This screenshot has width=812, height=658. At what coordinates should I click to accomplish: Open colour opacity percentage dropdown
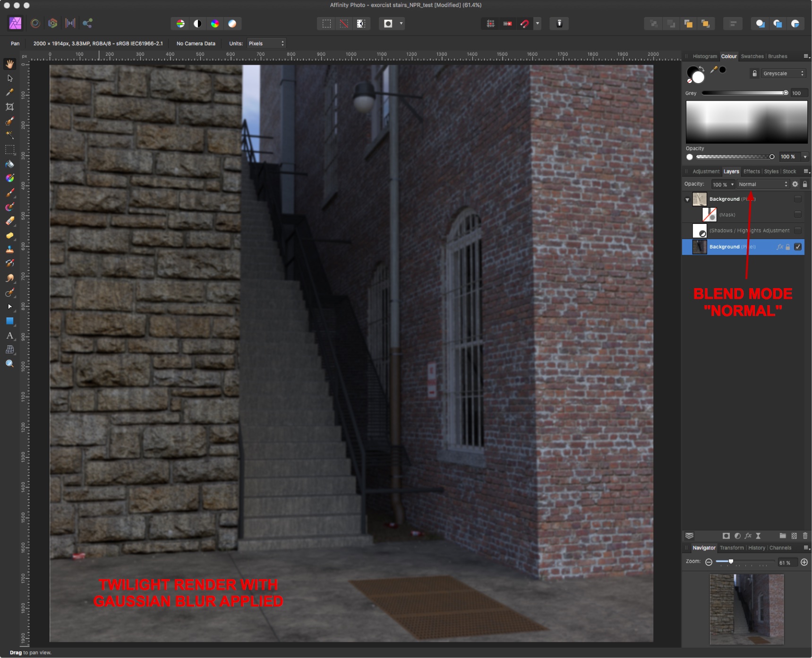[805, 157]
